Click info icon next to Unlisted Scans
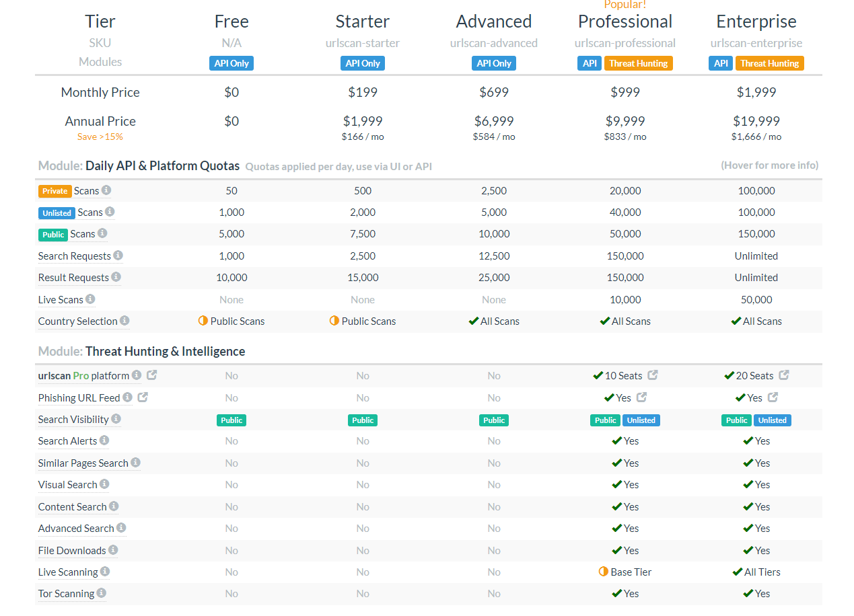 (110, 212)
